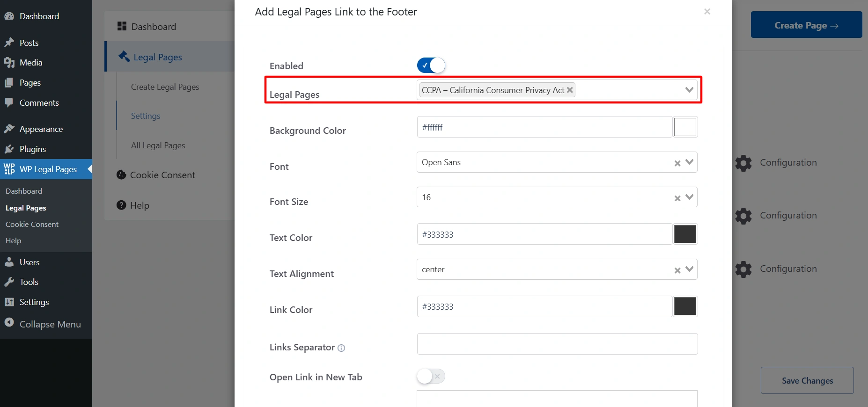Close the Add Legal Pages Link dialog
This screenshot has width=868, height=407.
coord(707,12)
